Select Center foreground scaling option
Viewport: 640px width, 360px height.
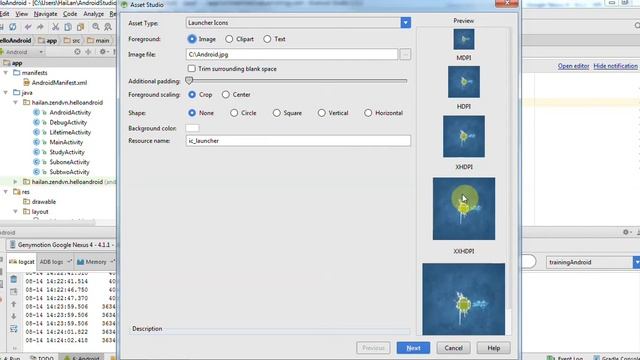pyautogui.click(x=226, y=95)
